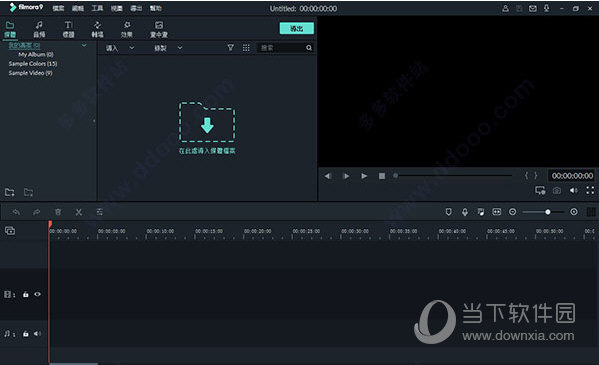Stop playback with the square button
Viewport: 599px width, 365px height.
point(382,176)
